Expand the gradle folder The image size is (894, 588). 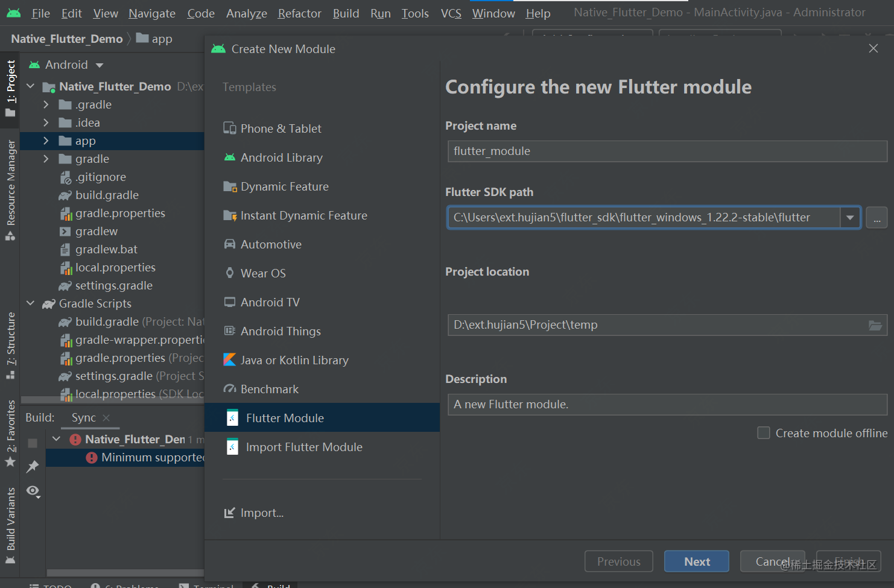pyautogui.click(x=46, y=159)
